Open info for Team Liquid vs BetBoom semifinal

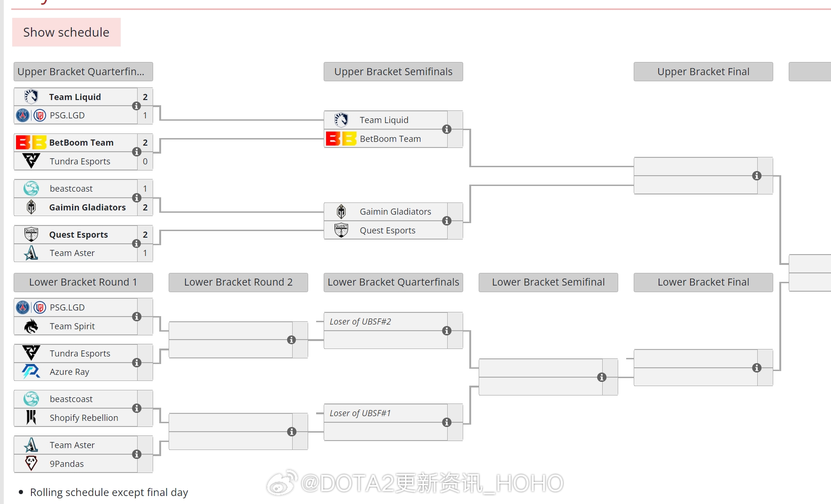pyautogui.click(x=447, y=129)
